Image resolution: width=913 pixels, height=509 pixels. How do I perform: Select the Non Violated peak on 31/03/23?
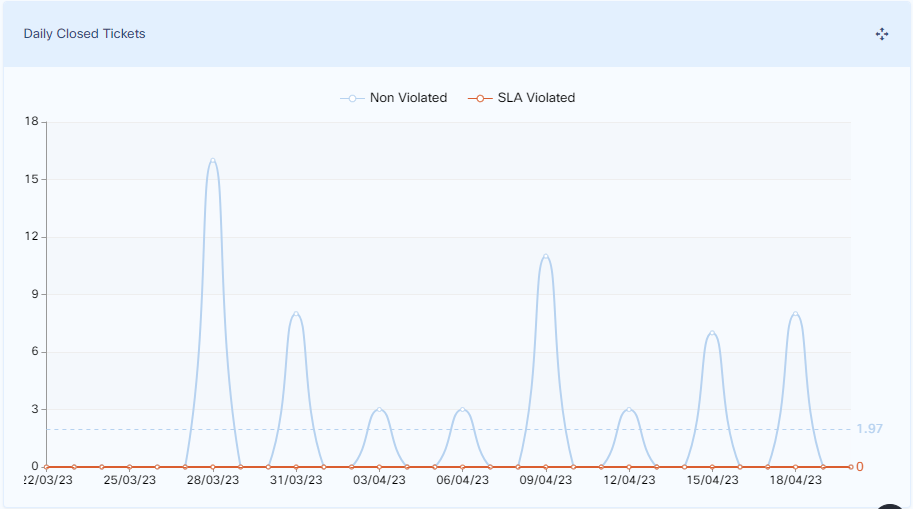pos(296,313)
